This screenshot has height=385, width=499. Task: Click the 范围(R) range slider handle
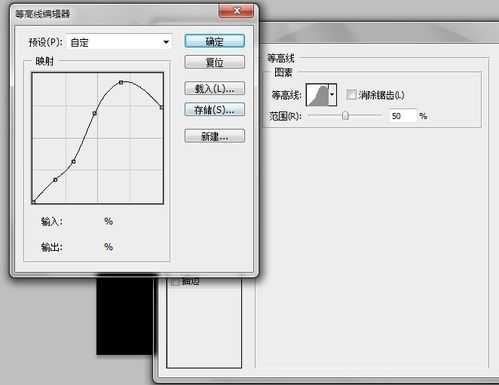pos(345,116)
